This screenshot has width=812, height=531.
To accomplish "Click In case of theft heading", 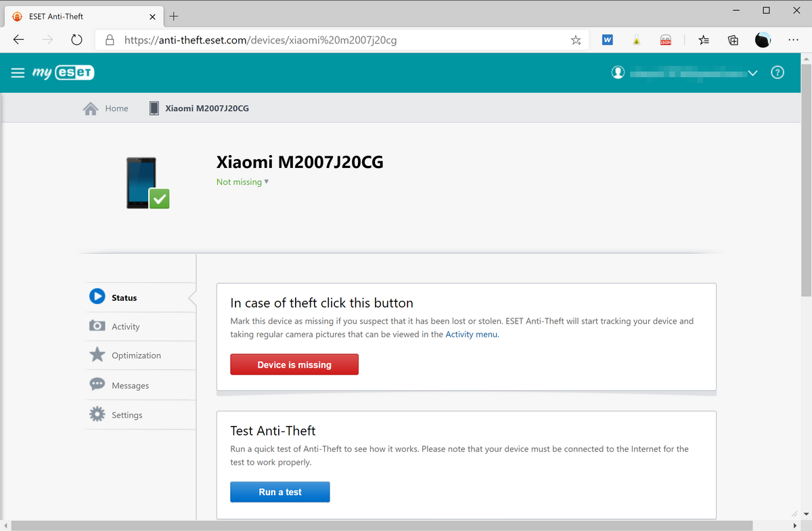I will click(322, 303).
